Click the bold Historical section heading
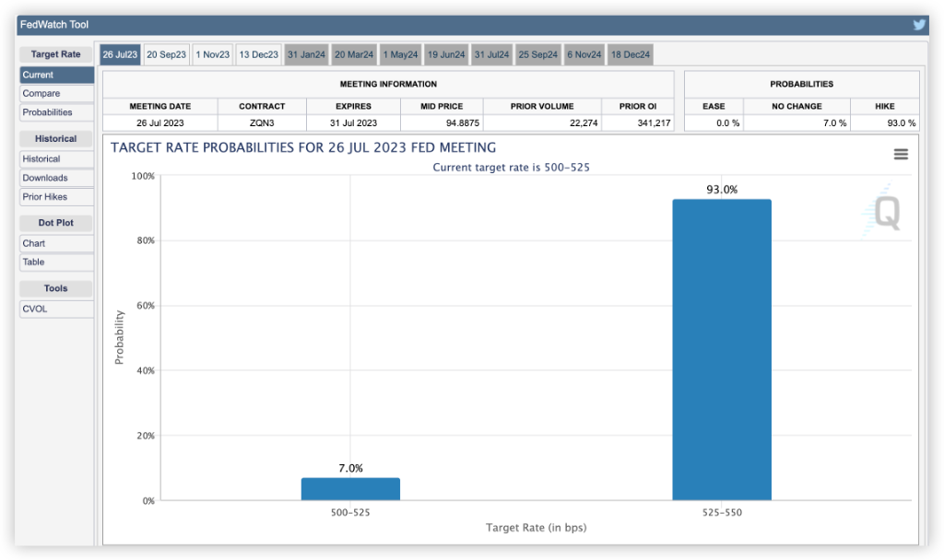Viewport: 944px width, 560px height. click(x=56, y=139)
